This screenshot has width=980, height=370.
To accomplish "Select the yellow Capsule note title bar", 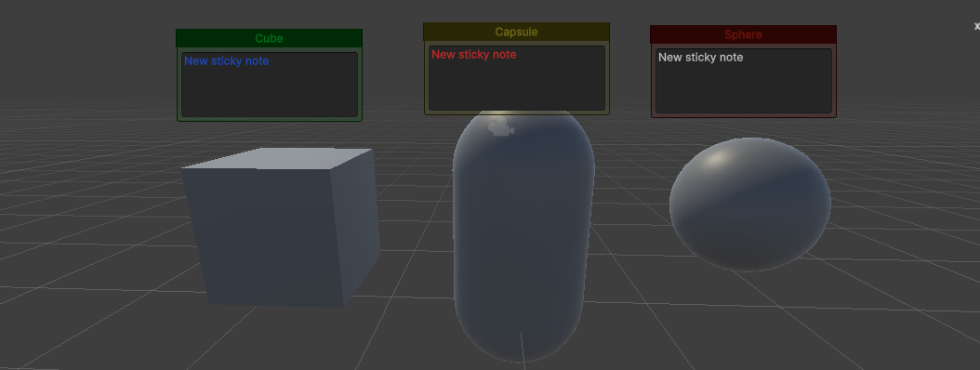I will pyautogui.click(x=516, y=32).
